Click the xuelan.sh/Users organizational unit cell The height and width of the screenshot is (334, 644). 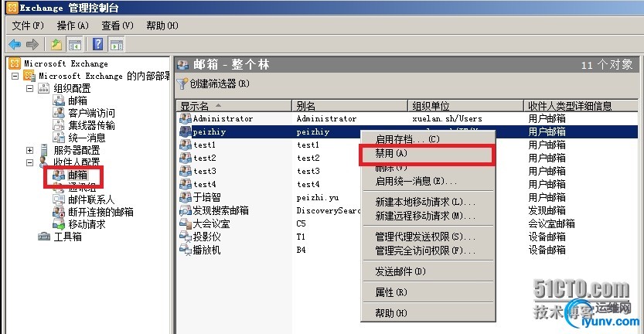[448, 119]
